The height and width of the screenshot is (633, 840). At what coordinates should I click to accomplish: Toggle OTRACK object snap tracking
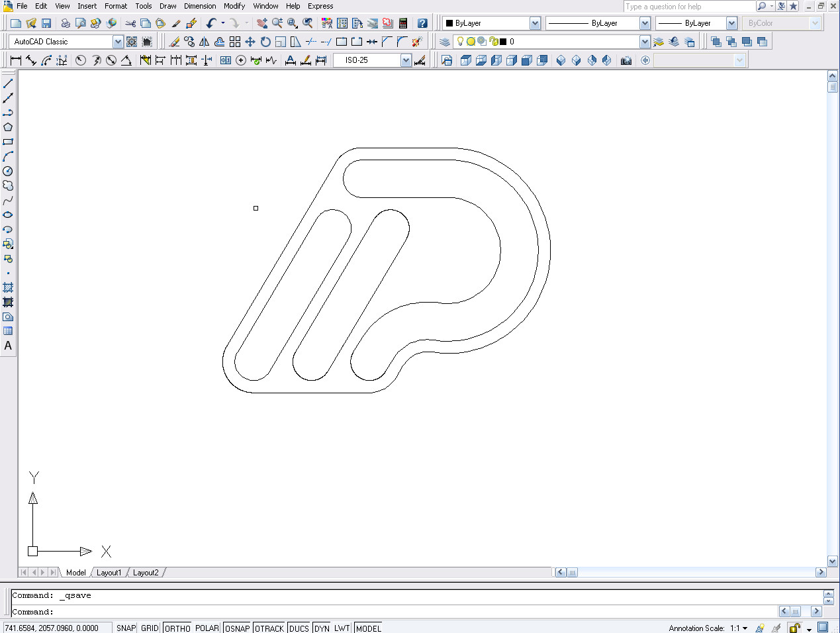point(269,628)
